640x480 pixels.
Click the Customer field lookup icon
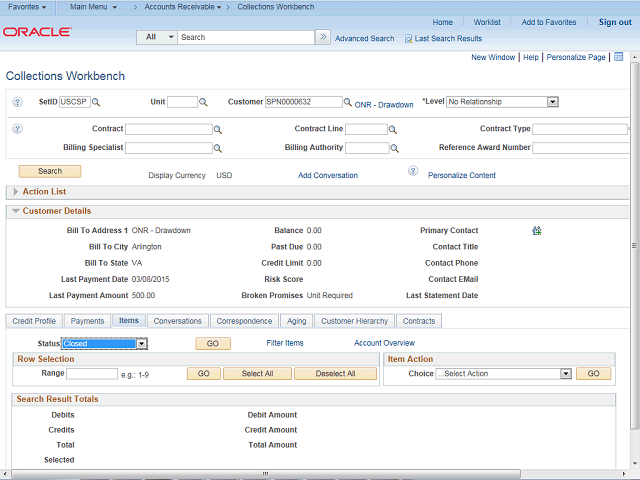tap(348, 102)
